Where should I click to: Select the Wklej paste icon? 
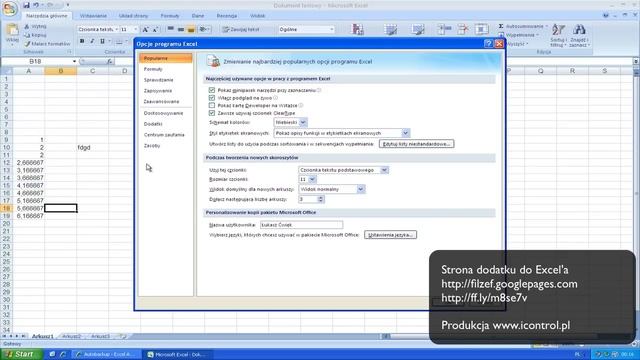coord(12,30)
